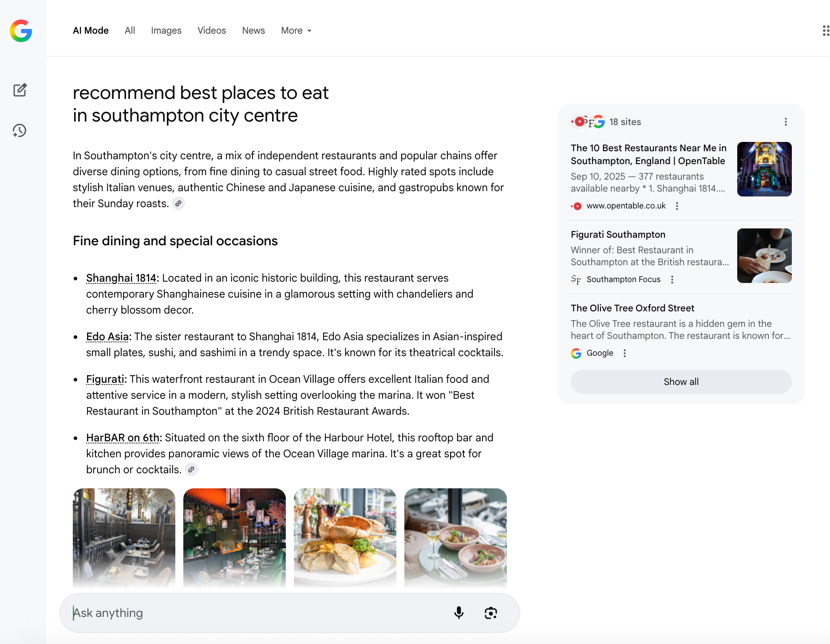Start a new AI Mode search
The height and width of the screenshot is (644, 830).
tap(20, 90)
